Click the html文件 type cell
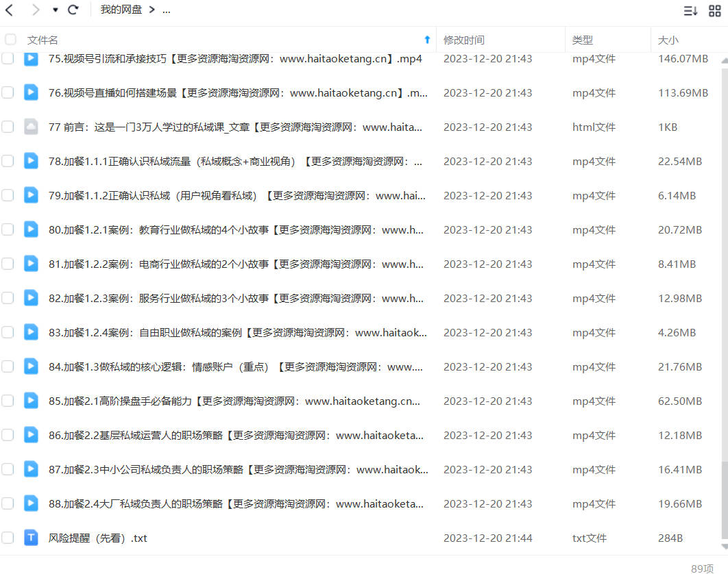The width and height of the screenshot is (728, 574). 594,127
